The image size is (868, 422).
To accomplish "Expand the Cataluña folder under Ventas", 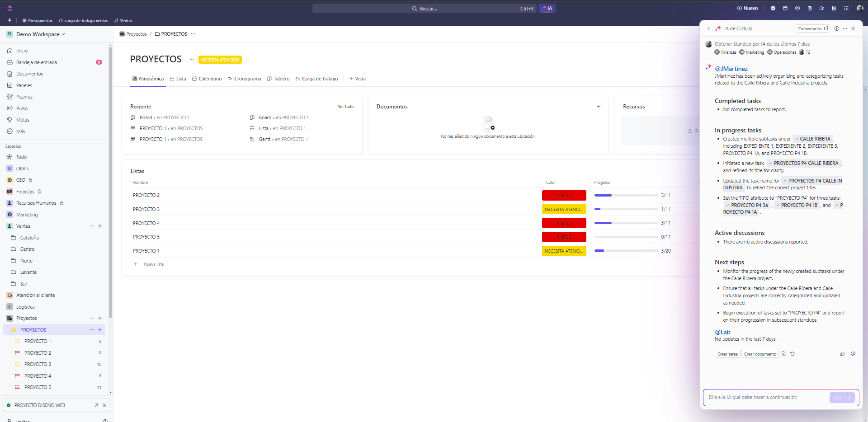I will [29, 238].
